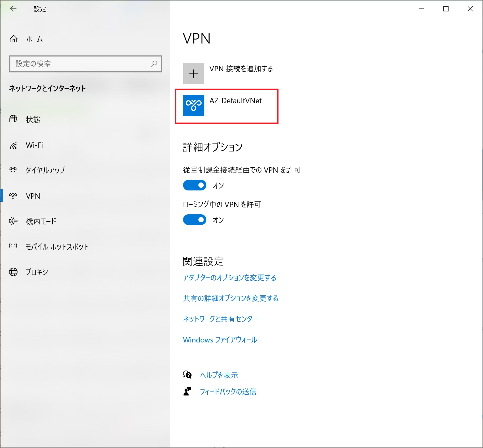Click the モバイル ホットスポット antenna icon
The height and width of the screenshot is (448, 483).
(x=13, y=247)
